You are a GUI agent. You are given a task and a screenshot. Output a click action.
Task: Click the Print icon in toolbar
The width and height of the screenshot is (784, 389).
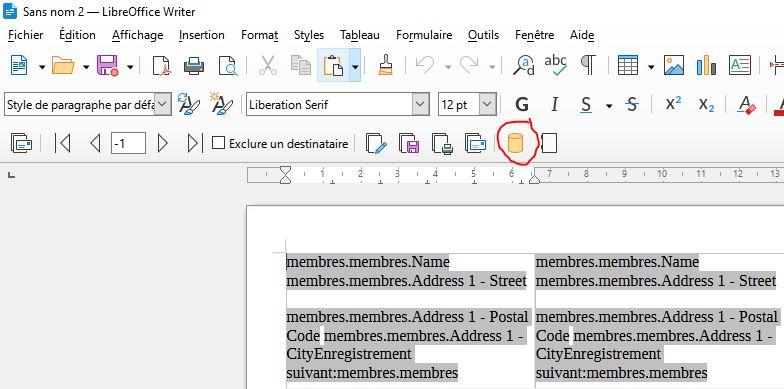pos(194,66)
